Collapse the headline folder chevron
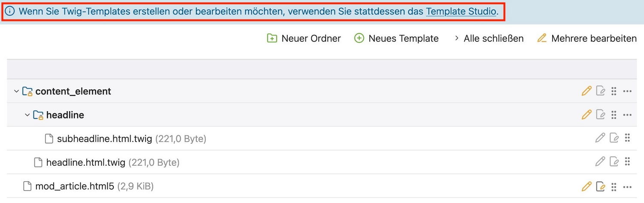This screenshot has width=644, height=203. (27, 115)
